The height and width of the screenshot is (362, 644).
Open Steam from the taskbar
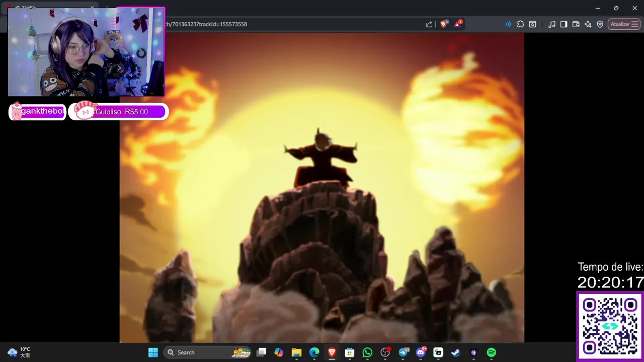456,352
